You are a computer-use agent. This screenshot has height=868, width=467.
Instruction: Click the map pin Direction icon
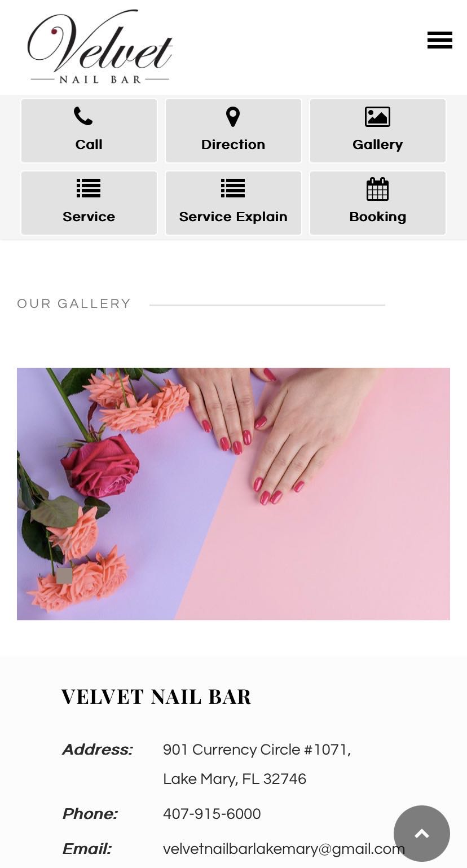coord(233,117)
